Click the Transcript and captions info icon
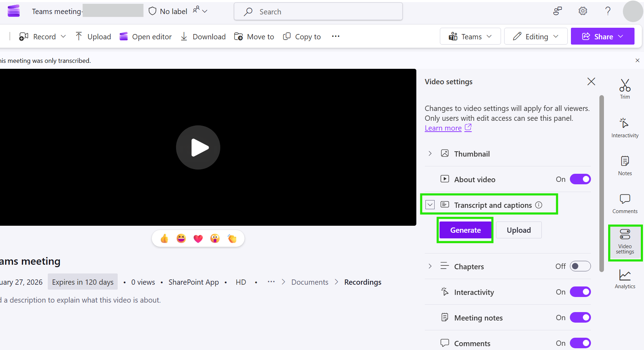The height and width of the screenshot is (350, 644). (539, 205)
